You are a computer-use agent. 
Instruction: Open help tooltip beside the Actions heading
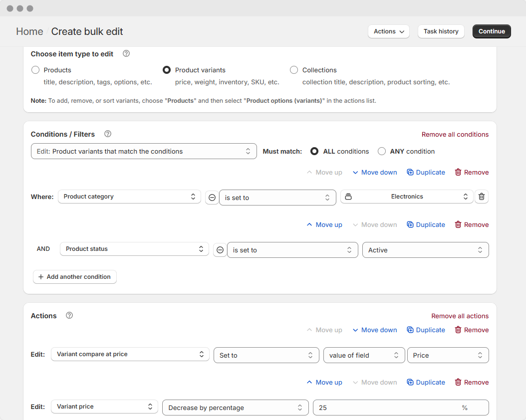[69, 315]
